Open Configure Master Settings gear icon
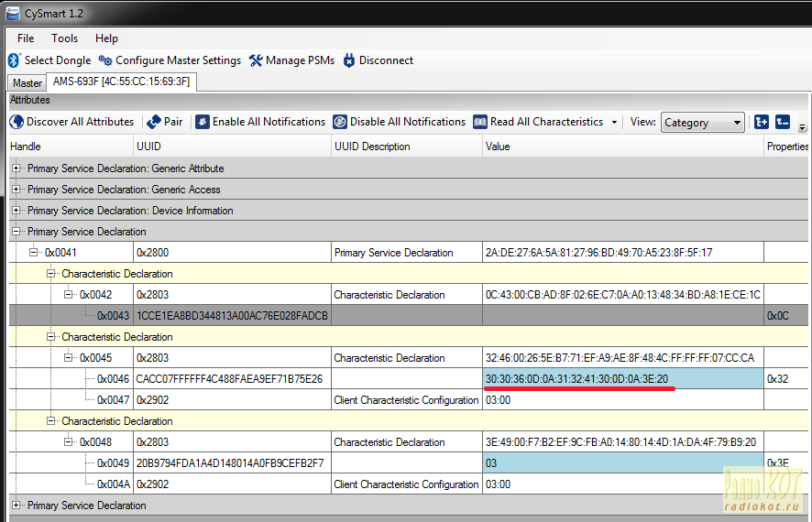Image resolution: width=812 pixels, height=522 pixels. [x=105, y=60]
